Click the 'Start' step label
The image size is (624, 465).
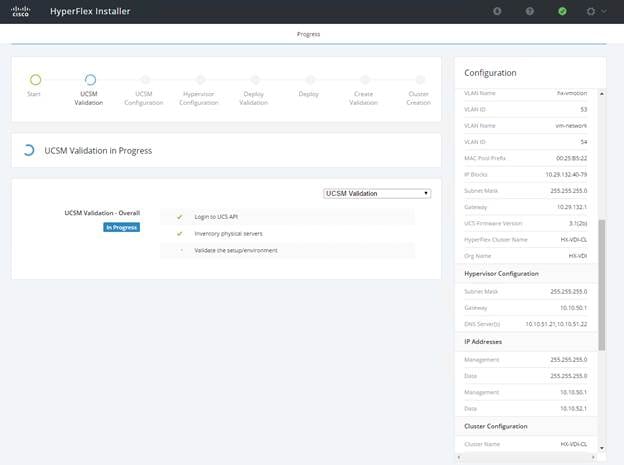[34, 94]
